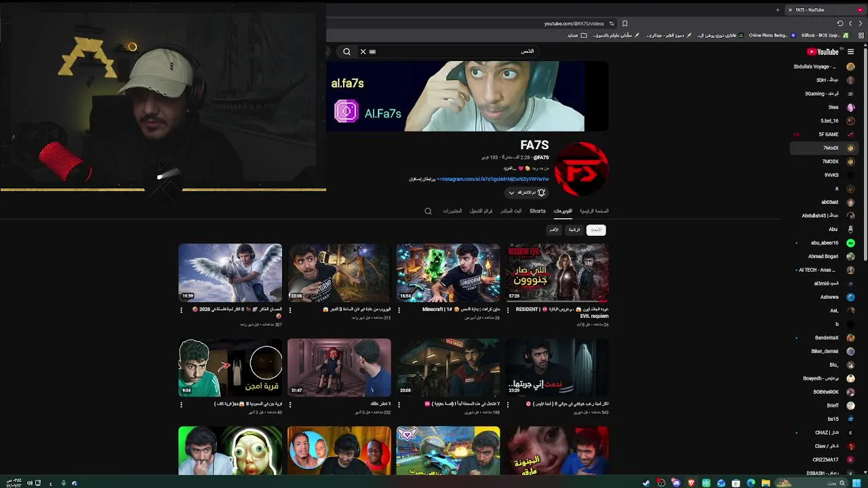The width and height of the screenshot is (868, 488).
Task: Click the Brave icon in the taskbar
Action: pyautogui.click(x=691, y=483)
